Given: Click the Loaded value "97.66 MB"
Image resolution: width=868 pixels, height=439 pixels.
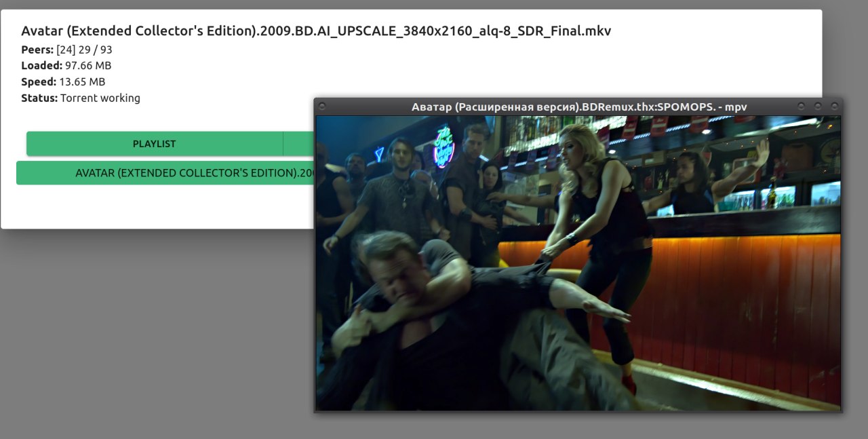Looking at the screenshot, I should click(88, 66).
